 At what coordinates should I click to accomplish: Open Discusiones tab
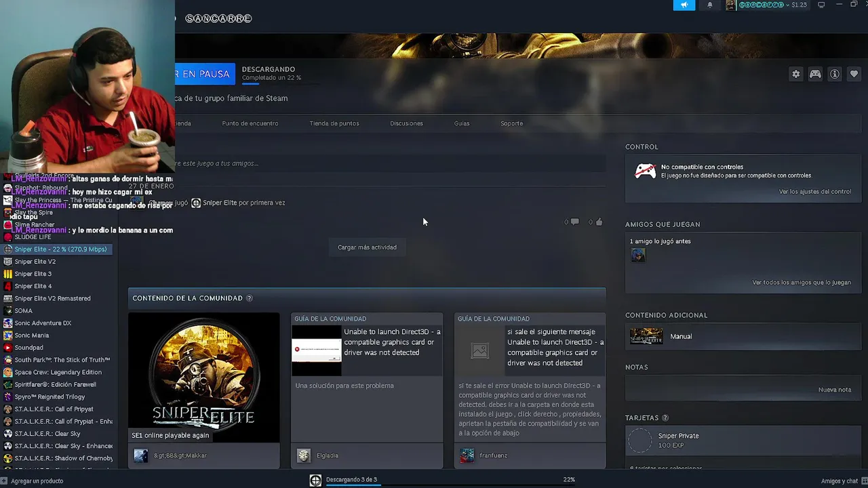pos(406,123)
